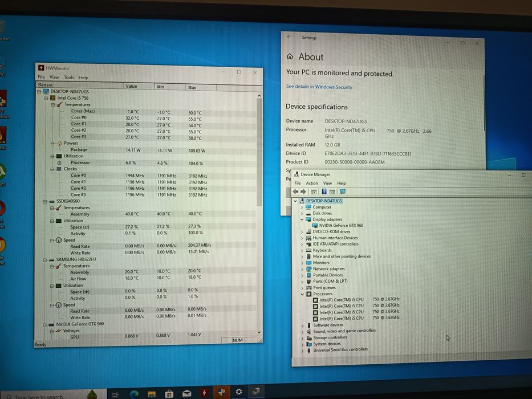Open File Explorer from the taskbar

click(152, 394)
